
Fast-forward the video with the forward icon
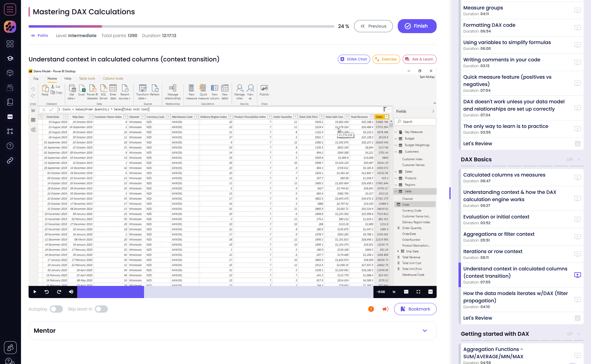pos(59,292)
